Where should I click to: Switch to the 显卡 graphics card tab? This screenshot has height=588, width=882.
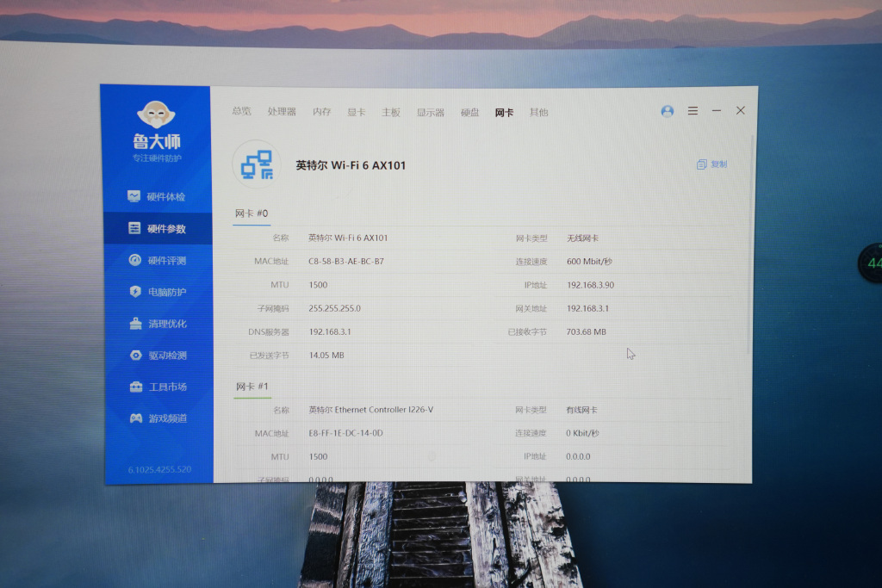tap(356, 112)
